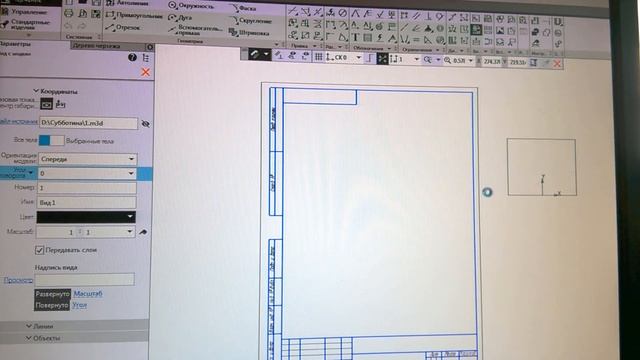Click the Угол link next to Повернуто
The image size is (640, 360).
(x=80, y=305)
